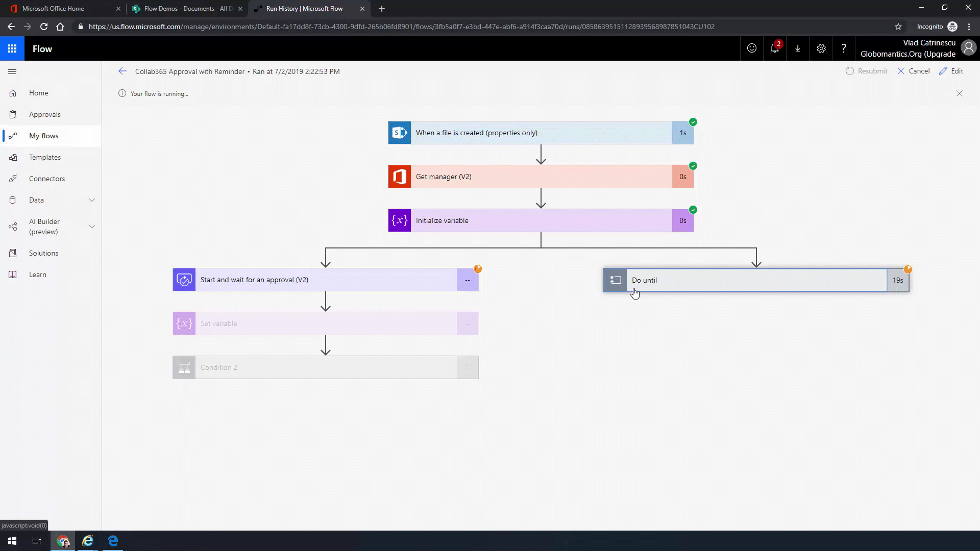Open a new browser tab
Image resolution: width=980 pixels, height=551 pixels.
click(382, 9)
